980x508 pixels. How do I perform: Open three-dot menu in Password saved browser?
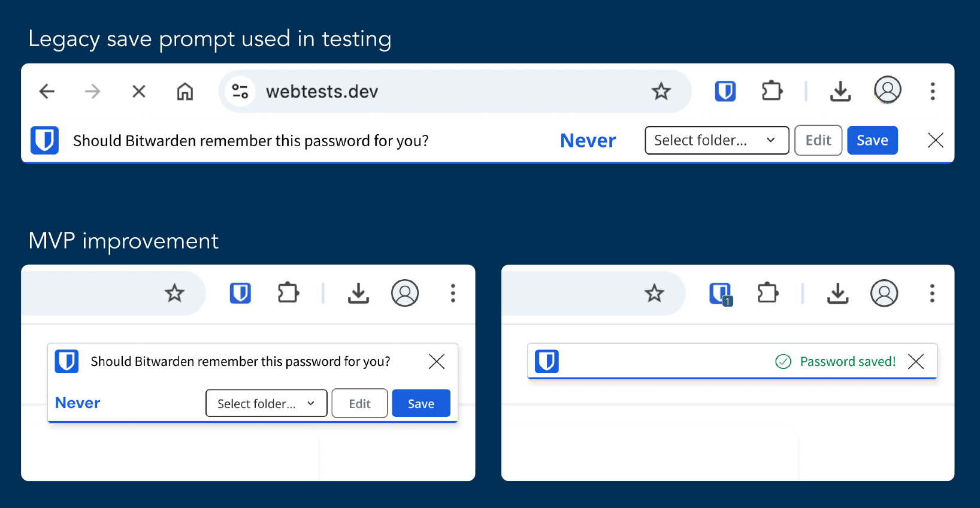coord(932,293)
